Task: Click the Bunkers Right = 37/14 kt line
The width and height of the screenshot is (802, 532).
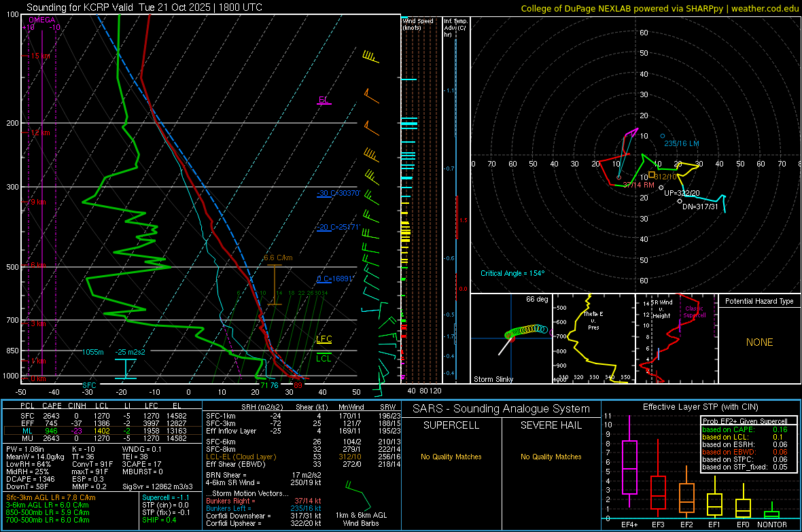Action: (264, 501)
